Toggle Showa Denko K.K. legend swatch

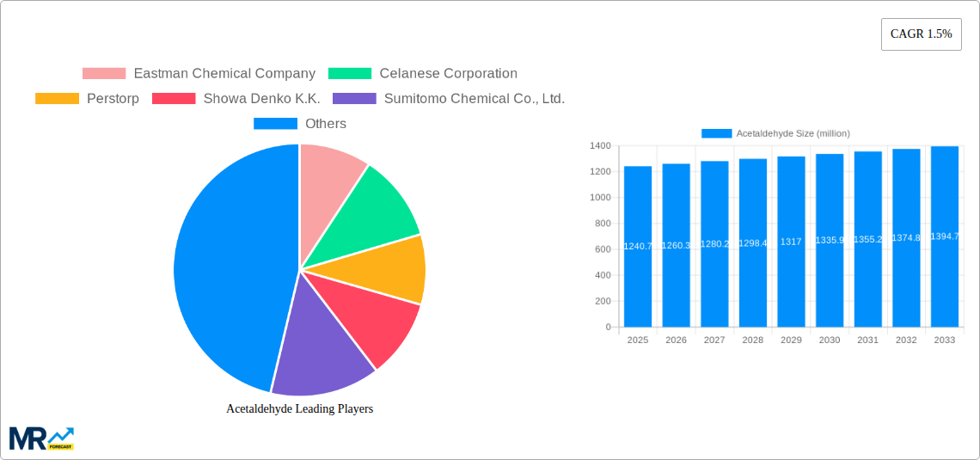click(x=174, y=99)
